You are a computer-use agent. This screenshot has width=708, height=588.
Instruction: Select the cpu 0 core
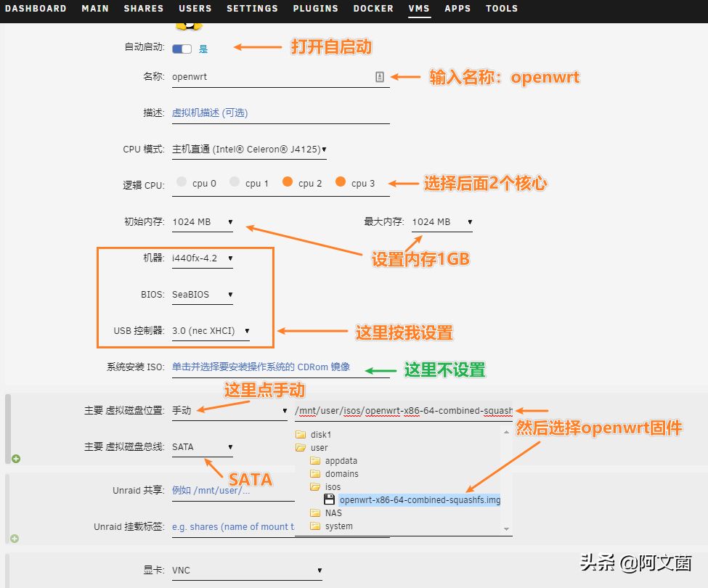pyautogui.click(x=182, y=182)
